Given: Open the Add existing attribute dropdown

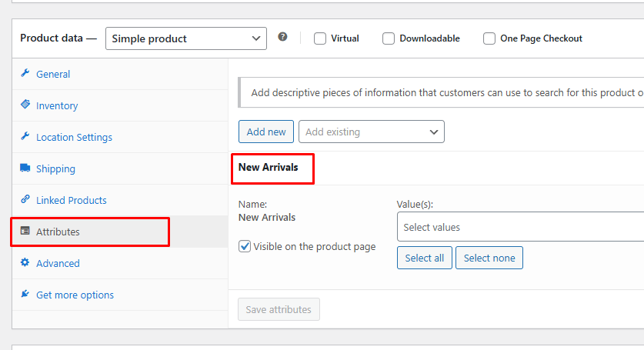Looking at the screenshot, I should tap(372, 132).
